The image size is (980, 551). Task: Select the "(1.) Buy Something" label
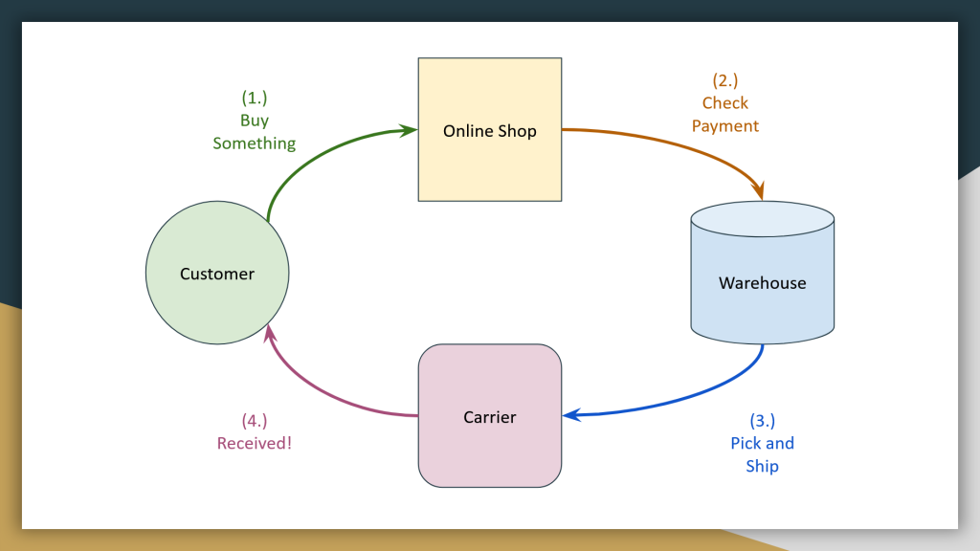[x=254, y=120]
